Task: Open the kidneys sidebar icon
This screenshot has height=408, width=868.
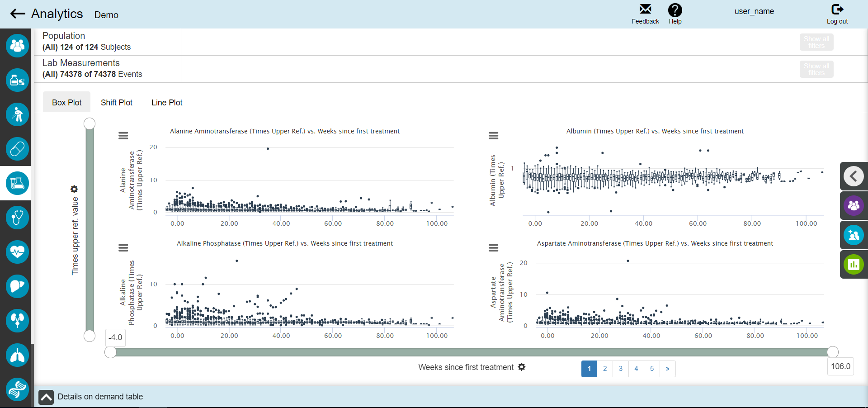Action: 17,321
